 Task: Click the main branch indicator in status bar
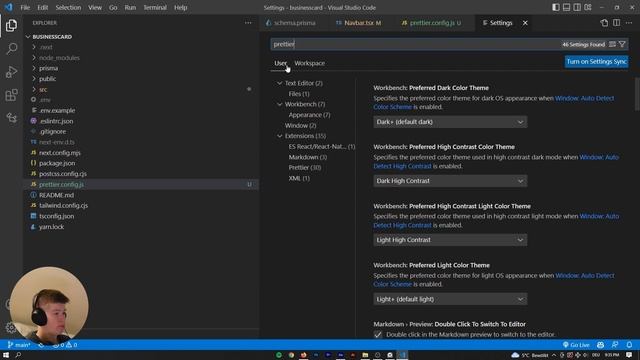(19, 345)
